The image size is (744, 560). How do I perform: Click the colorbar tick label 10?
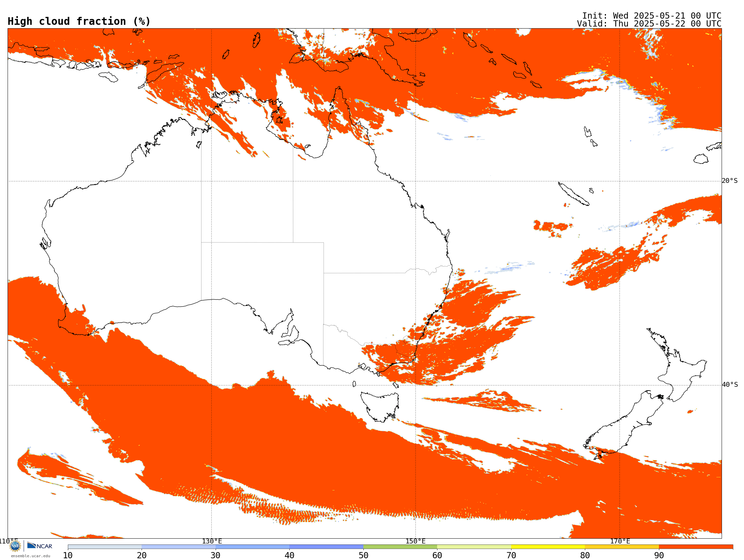[x=68, y=555]
